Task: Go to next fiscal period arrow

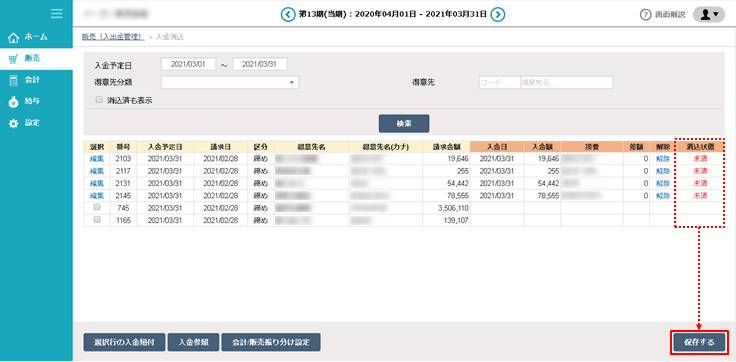Action: (x=498, y=15)
